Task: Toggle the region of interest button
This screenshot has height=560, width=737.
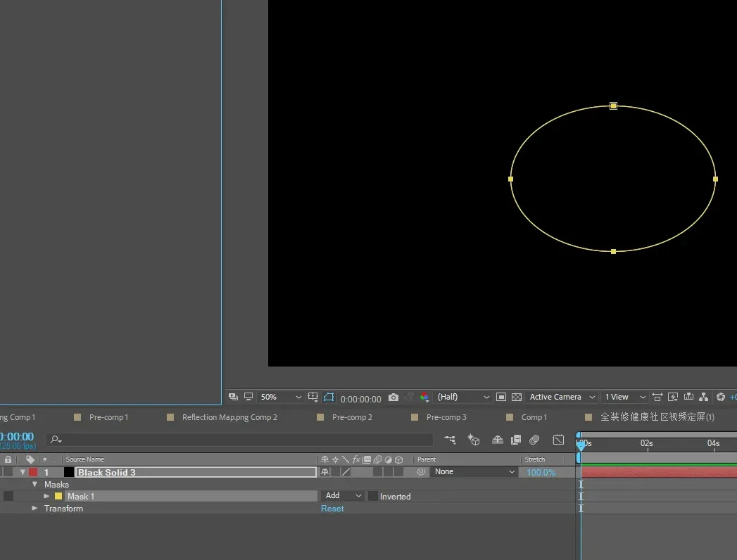Action: point(501,397)
